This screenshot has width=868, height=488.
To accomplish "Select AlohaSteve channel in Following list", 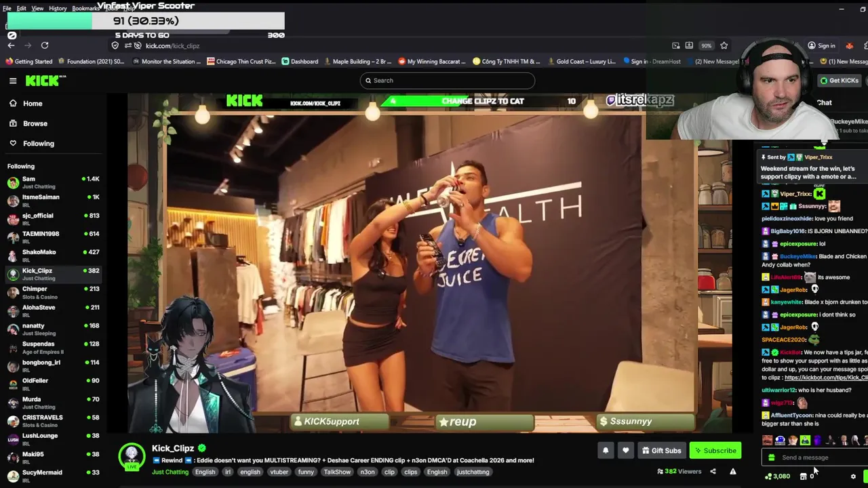I will [x=53, y=310].
